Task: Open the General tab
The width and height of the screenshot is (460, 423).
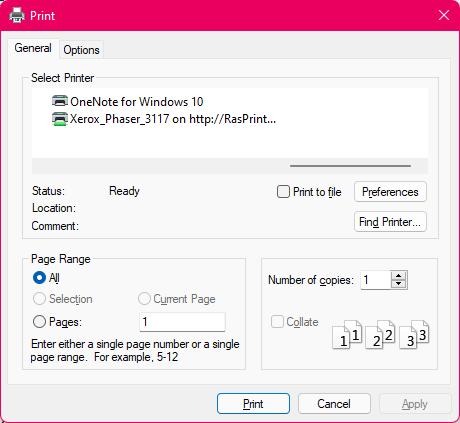Action: [x=33, y=48]
